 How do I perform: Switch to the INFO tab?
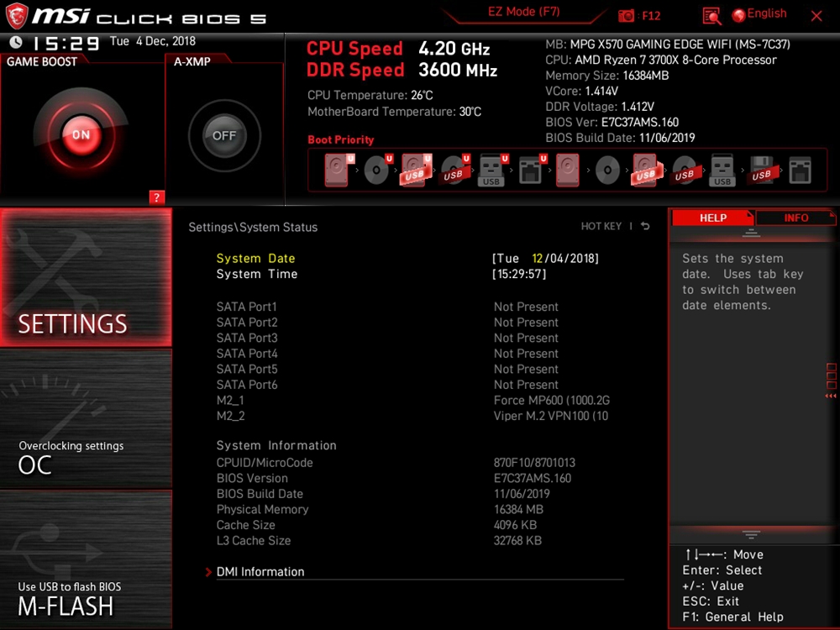point(796,218)
